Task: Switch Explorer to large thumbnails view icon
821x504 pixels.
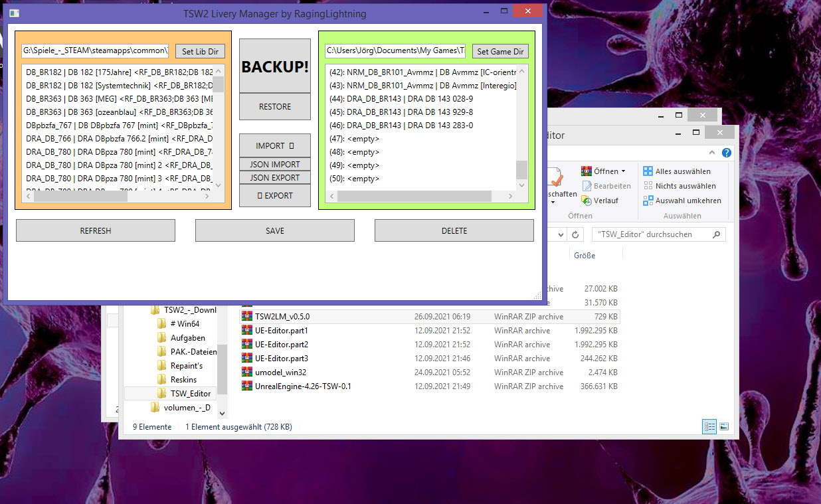Action: coord(723,426)
